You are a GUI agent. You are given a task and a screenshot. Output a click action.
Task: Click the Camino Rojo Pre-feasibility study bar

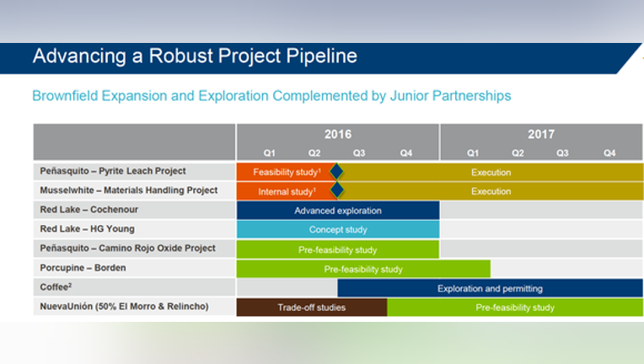click(x=338, y=249)
